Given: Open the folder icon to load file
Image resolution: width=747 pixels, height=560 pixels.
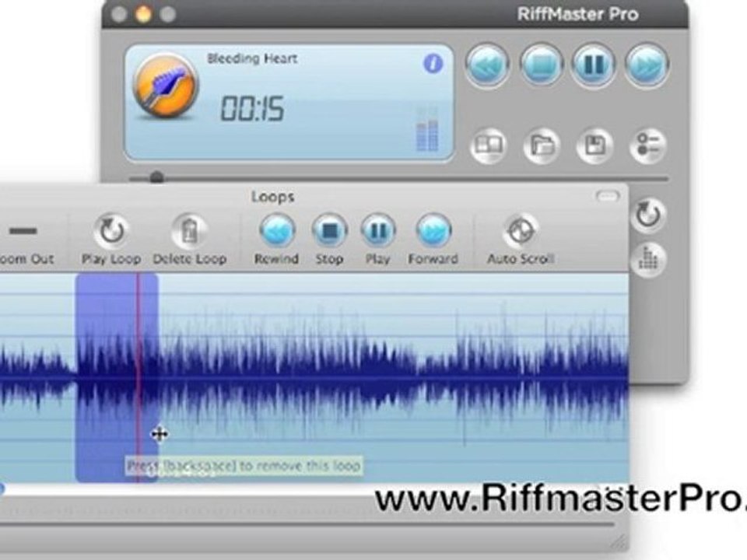Looking at the screenshot, I should pyautogui.click(x=542, y=145).
